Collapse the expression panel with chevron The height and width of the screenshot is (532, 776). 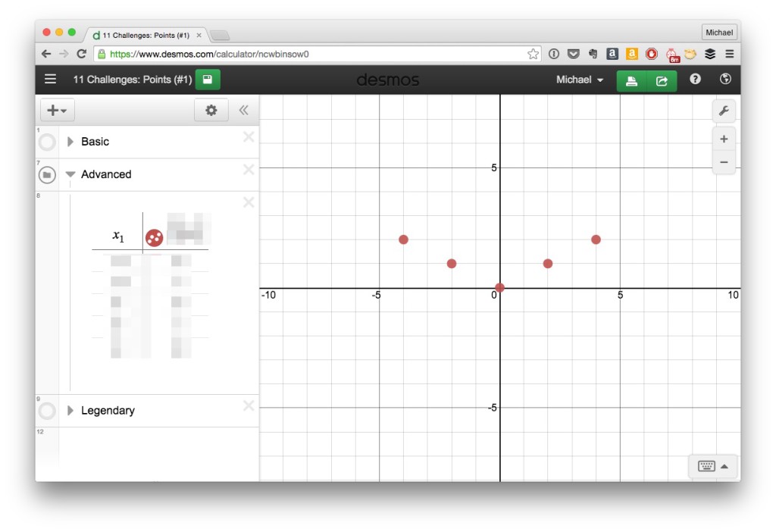tap(244, 110)
